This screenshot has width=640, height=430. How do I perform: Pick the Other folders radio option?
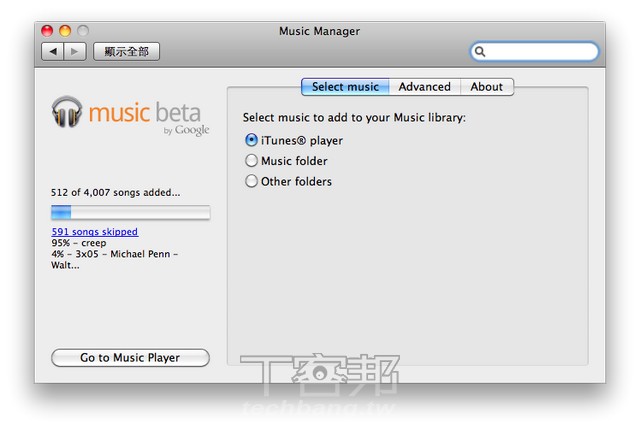click(251, 182)
